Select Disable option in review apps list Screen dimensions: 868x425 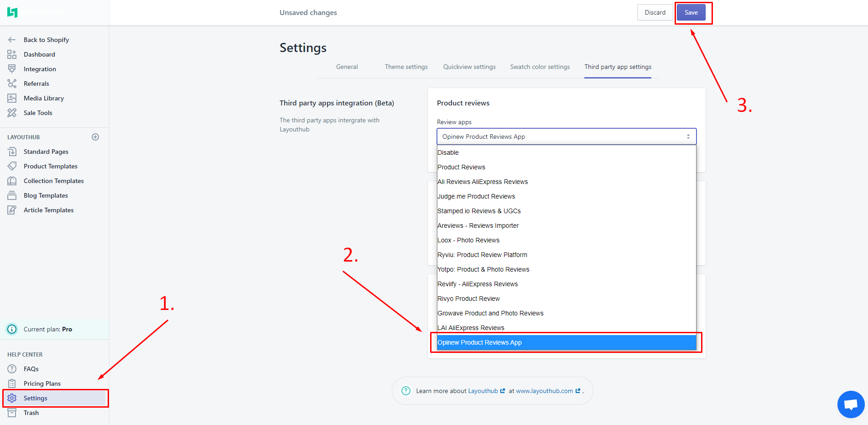pyautogui.click(x=567, y=152)
